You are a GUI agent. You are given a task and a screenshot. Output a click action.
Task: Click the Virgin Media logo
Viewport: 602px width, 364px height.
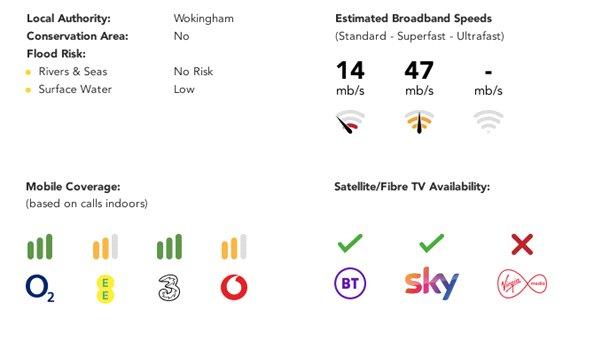[x=522, y=284]
